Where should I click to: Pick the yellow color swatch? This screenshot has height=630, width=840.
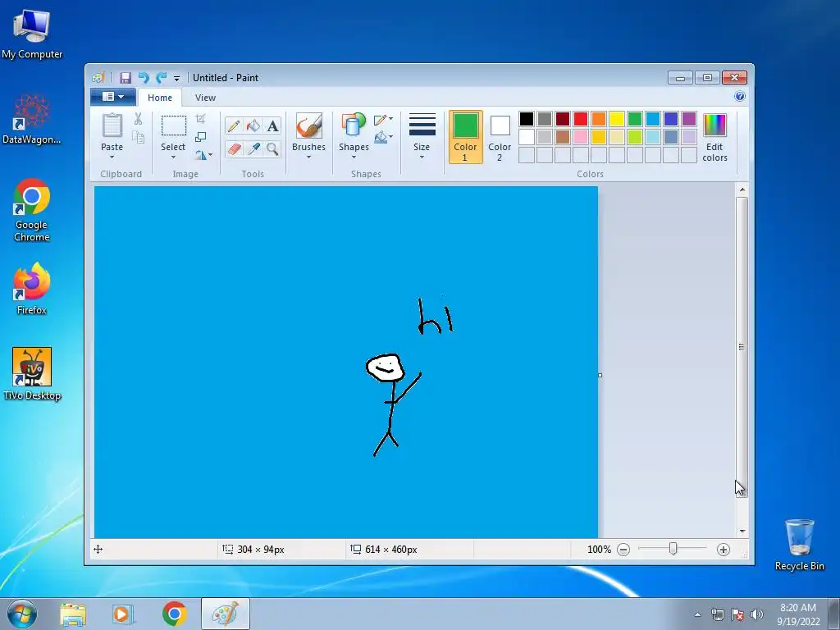pyautogui.click(x=617, y=119)
